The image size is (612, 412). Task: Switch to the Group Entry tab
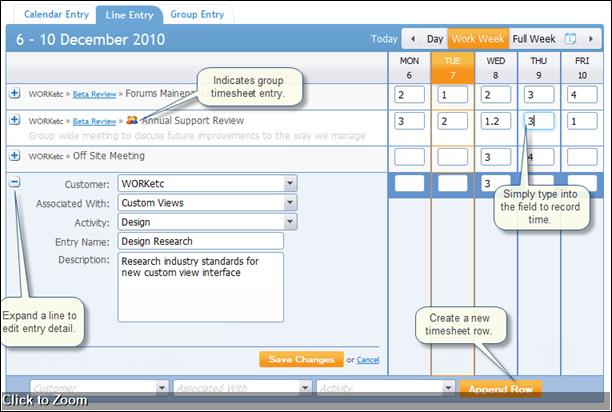(196, 15)
